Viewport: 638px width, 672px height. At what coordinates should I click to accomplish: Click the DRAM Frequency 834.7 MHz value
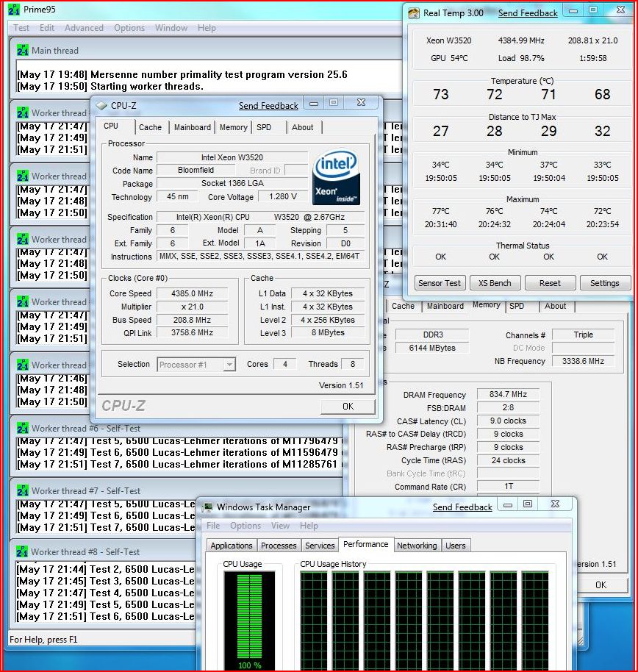click(x=508, y=394)
